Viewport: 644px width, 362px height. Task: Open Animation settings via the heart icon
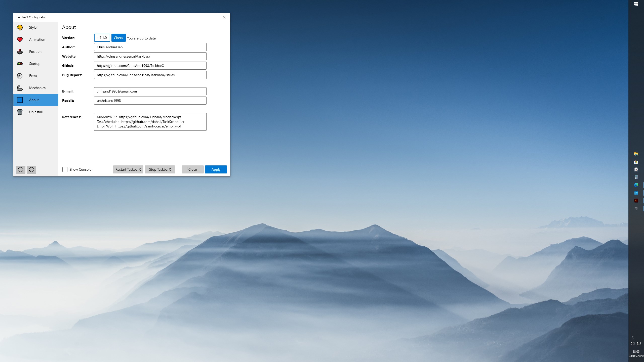pos(20,39)
